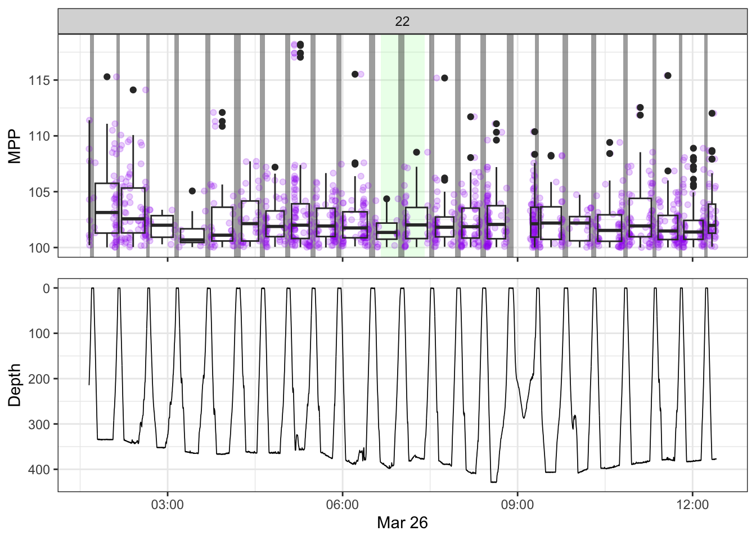Image resolution: width=756 pixels, height=540 pixels.
Task: Click the 0 tick label on Depth axis
Action: click(x=47, y=289)
